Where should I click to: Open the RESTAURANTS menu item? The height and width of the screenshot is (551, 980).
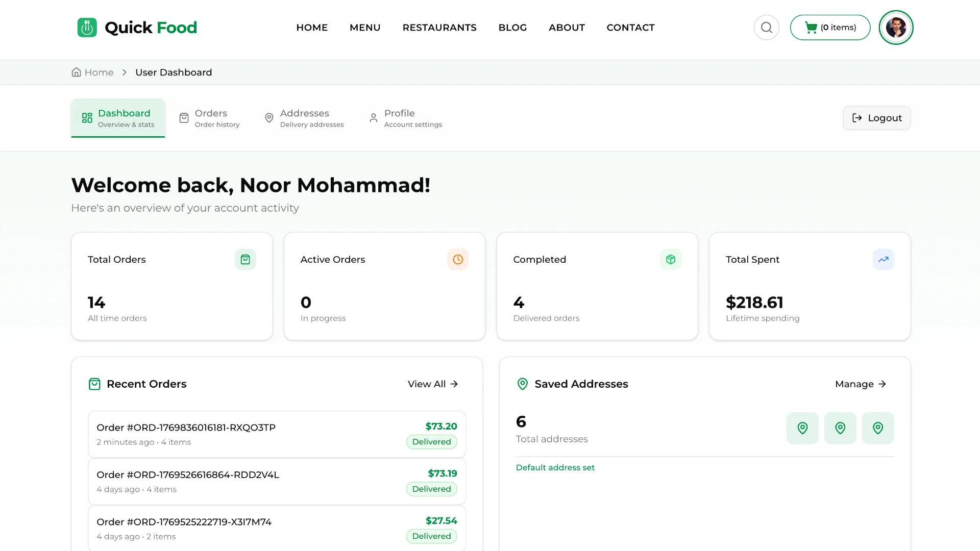coord(439,28)
